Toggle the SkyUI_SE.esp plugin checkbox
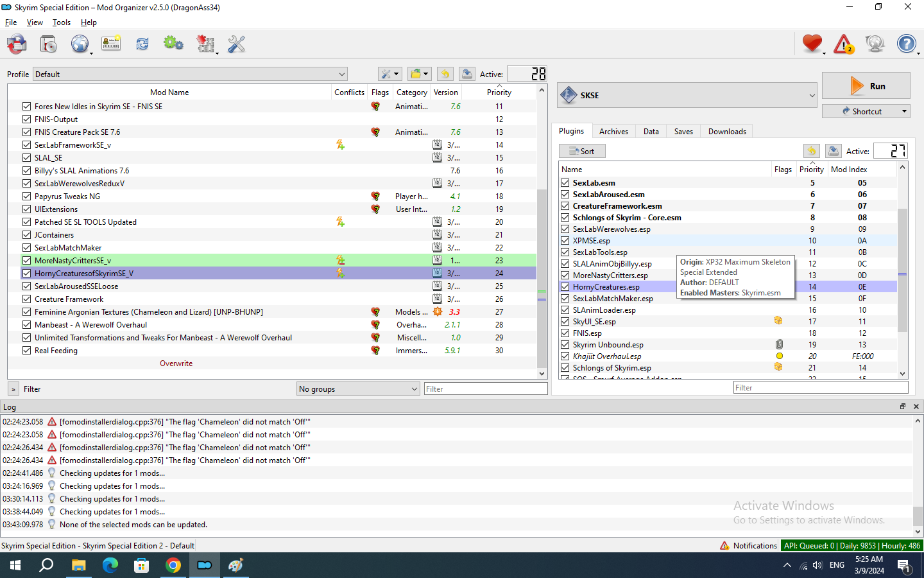The width and height of the screenshot is (924, 578). (565, 322)
